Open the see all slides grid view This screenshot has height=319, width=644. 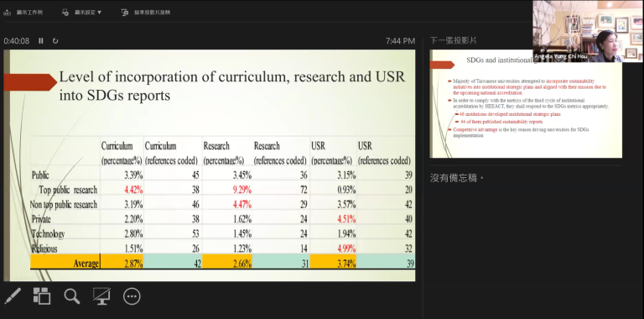[x=42, y=296]
